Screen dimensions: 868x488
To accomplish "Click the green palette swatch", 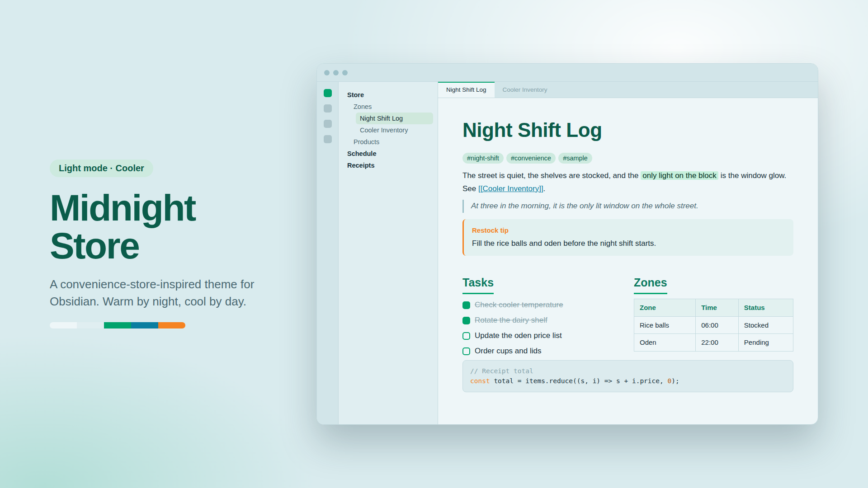I will pos(118,325).
